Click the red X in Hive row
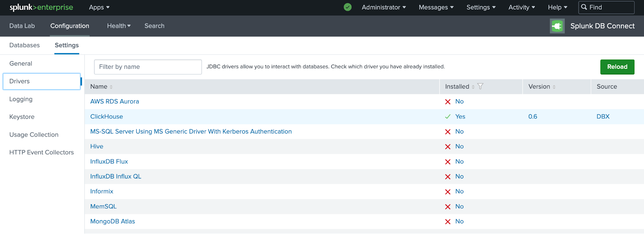The width and height of the screenshot is (644, 234). click(x=448, y=147)
